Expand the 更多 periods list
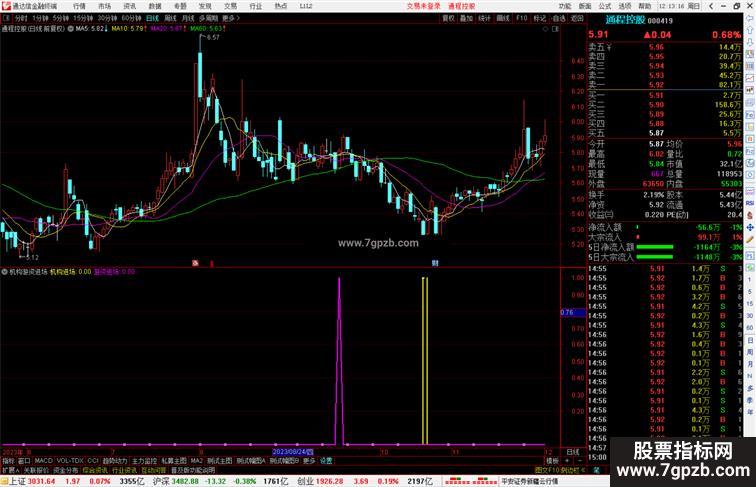Screen dimensions: 756x487 [x=230, y=18]
